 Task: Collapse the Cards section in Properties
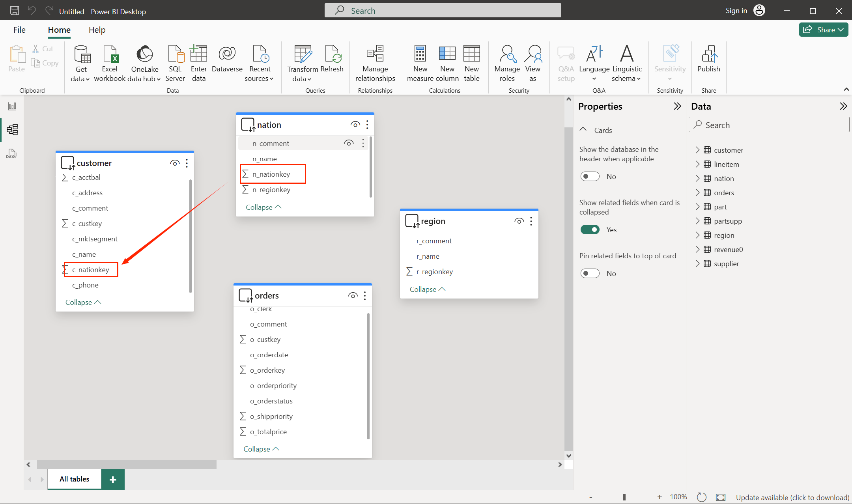[x=583, y=130]
